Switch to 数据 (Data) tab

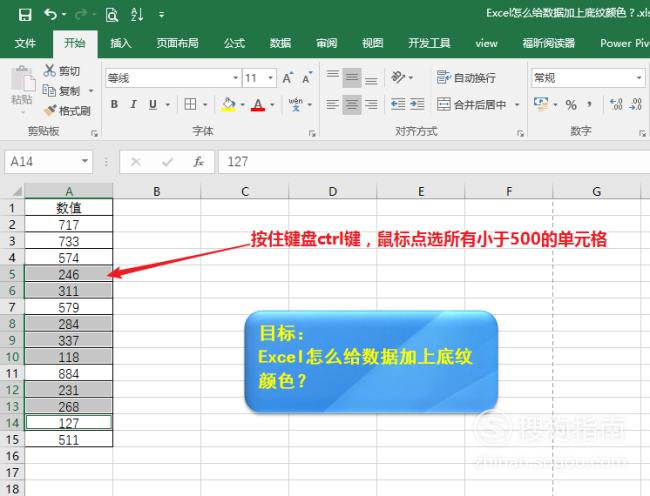pyautogui.click(x=280, y=43)
